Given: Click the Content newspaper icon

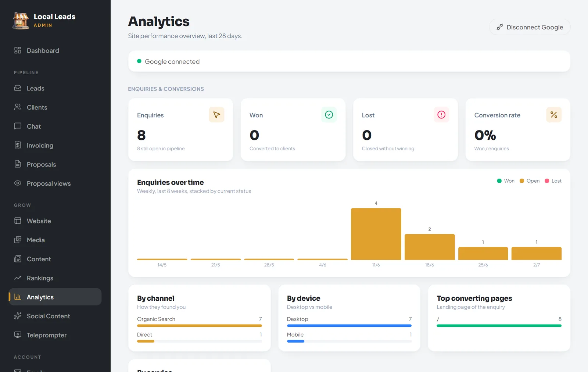Looking at the screenshot, I should click(18, 259).
